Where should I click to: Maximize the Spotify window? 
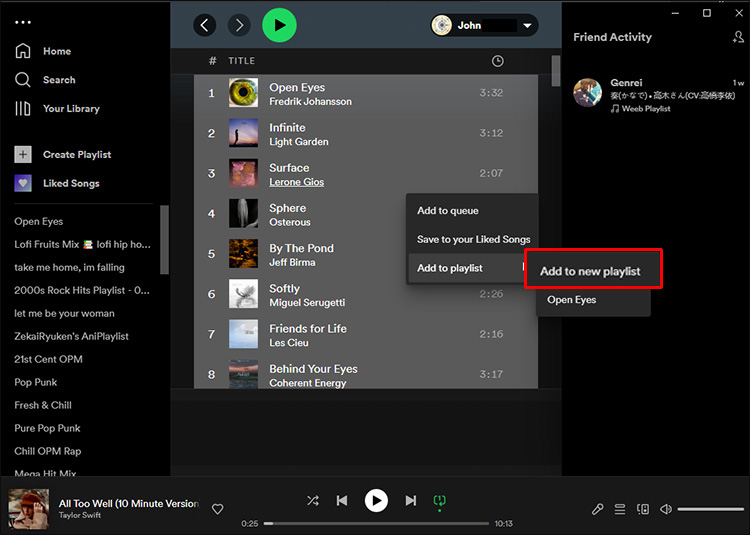(x=706, y=13)
